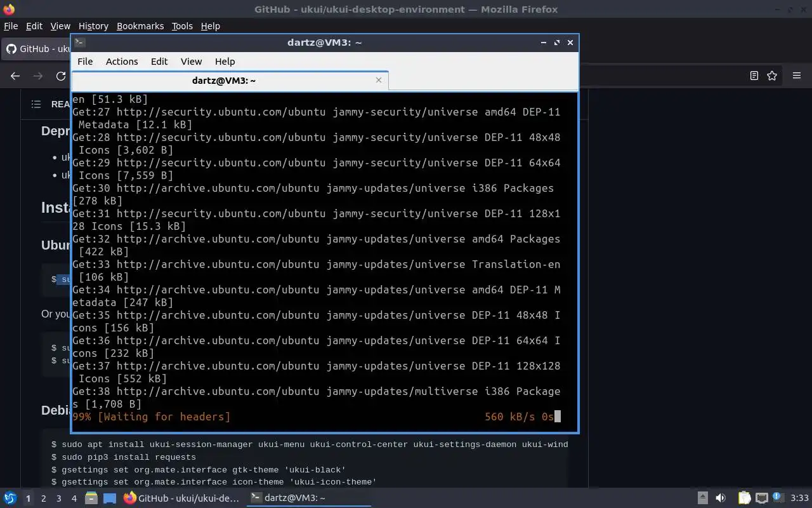This screenshot has height=508, width=812.
Task: Click the 'Get:37' DEP-11 128x128 line
Action: 317,372
